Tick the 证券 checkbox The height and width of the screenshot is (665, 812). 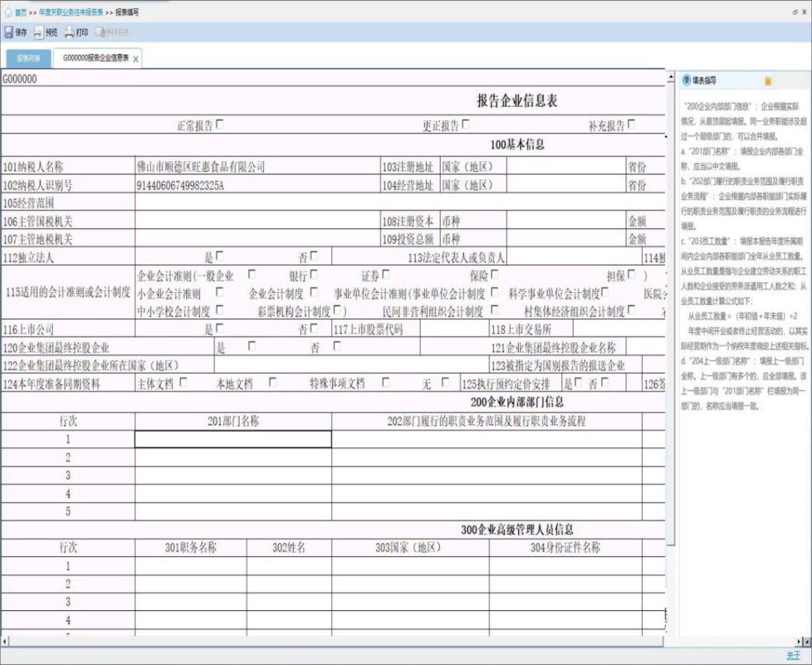pyautogui.click(x=386, y=274)
